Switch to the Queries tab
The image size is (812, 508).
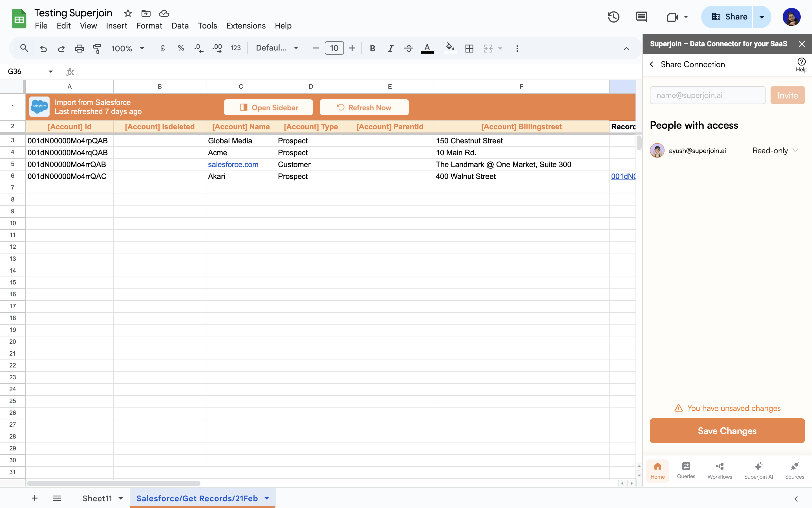pos(686,470)
